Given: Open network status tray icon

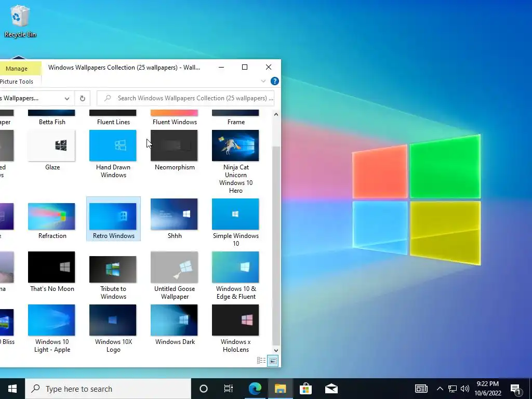Looking at the screenshot, I should [453, 389].
